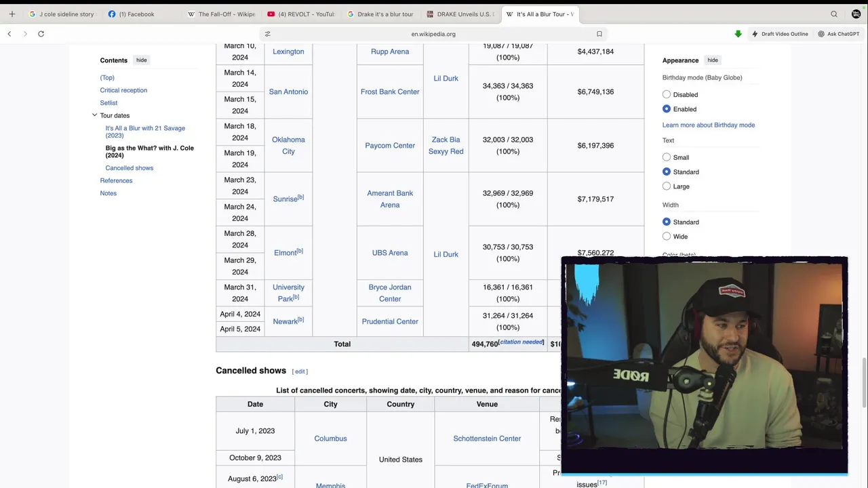Viewport: 868px width, 488px height.
Task: Open the Paycom Center link
Action: (390, 146)
